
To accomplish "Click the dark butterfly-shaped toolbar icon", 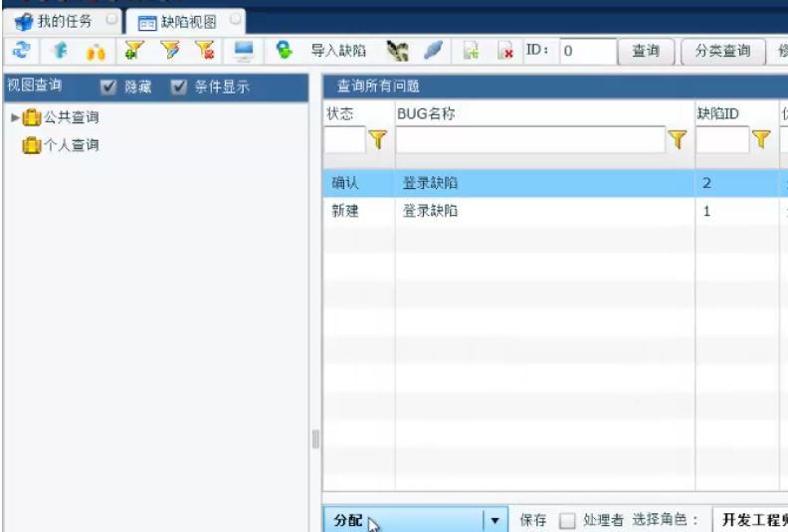I will tap(397, 51).
